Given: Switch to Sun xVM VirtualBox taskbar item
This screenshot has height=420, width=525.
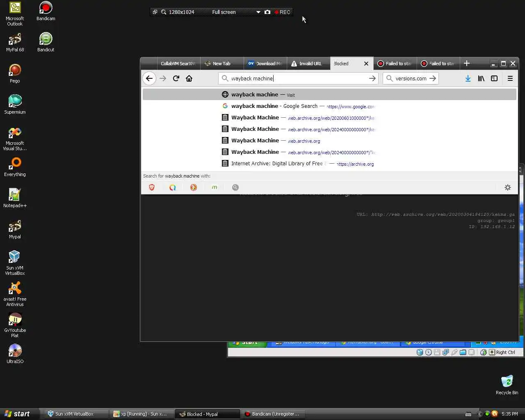Looking at the screenshot, I should [x=76, y=414].
